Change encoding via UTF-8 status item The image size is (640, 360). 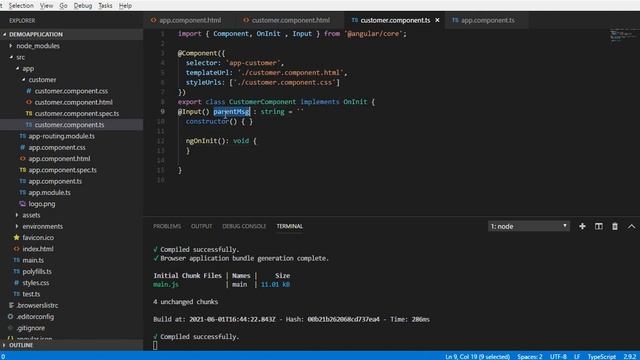coord(558,356)
